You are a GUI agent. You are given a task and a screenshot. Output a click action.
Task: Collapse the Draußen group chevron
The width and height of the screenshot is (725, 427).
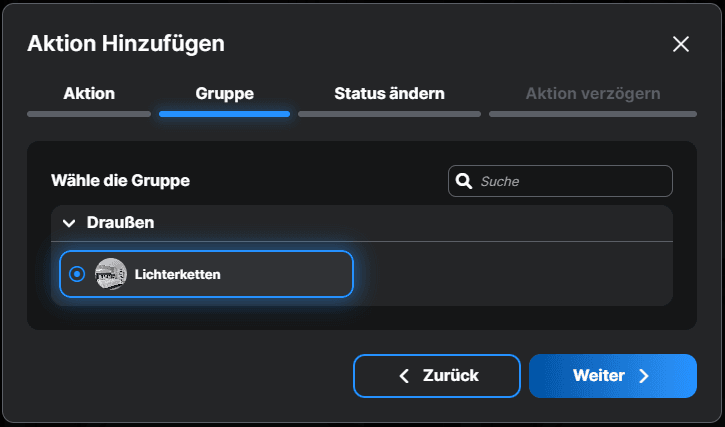(x=69, y=223)
